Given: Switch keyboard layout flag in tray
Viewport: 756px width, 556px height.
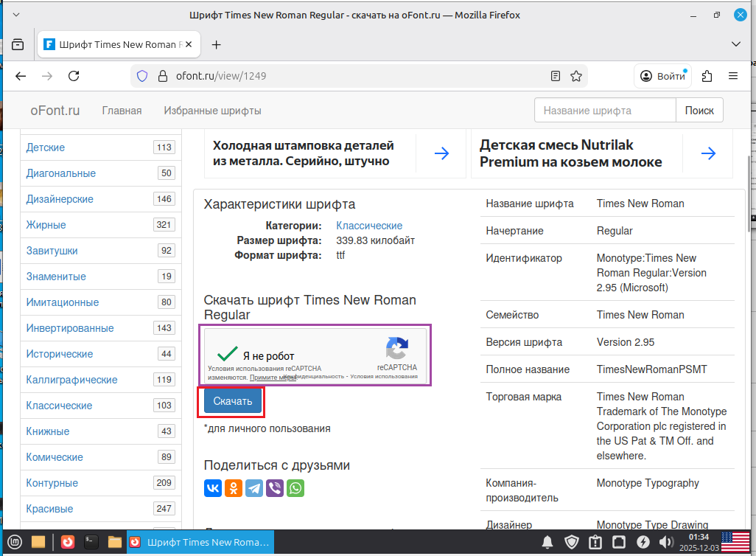Looking at the screenshot, I should click(x=735, y=543).
